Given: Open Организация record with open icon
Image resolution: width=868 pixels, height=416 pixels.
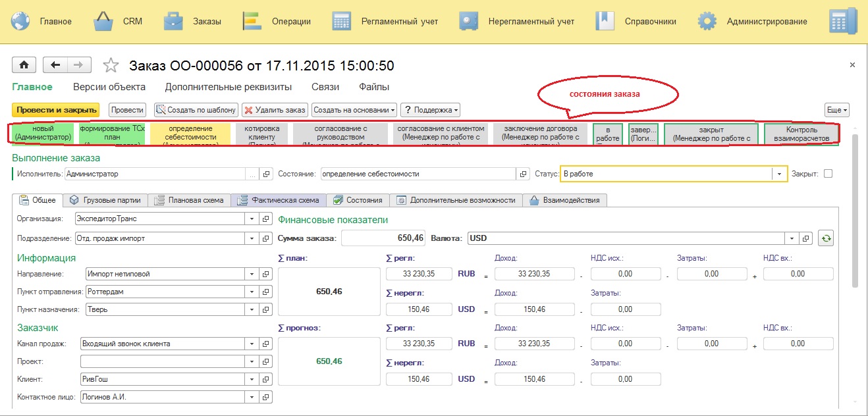Looking at the screenshot, I should tap(267, 219).
